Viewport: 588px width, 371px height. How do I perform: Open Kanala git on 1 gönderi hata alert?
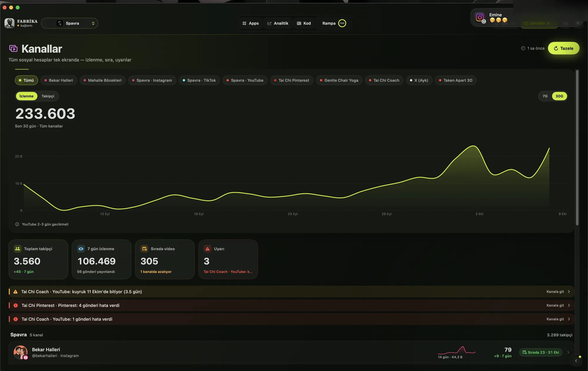click(x=558, y=319)
